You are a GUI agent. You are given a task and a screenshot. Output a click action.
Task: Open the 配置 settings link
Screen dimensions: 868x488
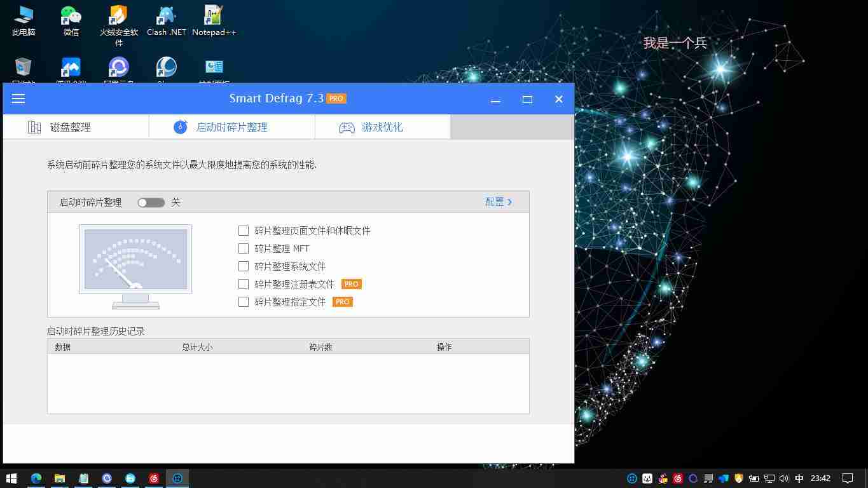499,202
